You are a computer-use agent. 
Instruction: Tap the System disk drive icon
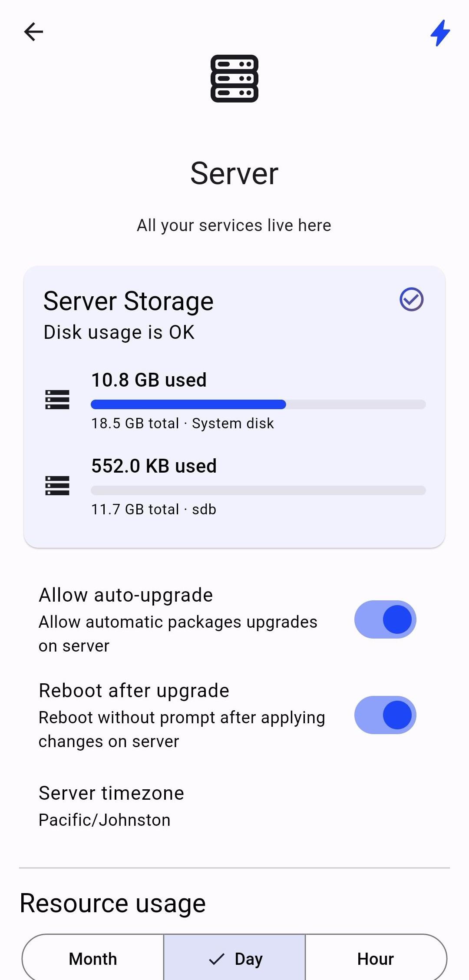(x=57, y=400)
